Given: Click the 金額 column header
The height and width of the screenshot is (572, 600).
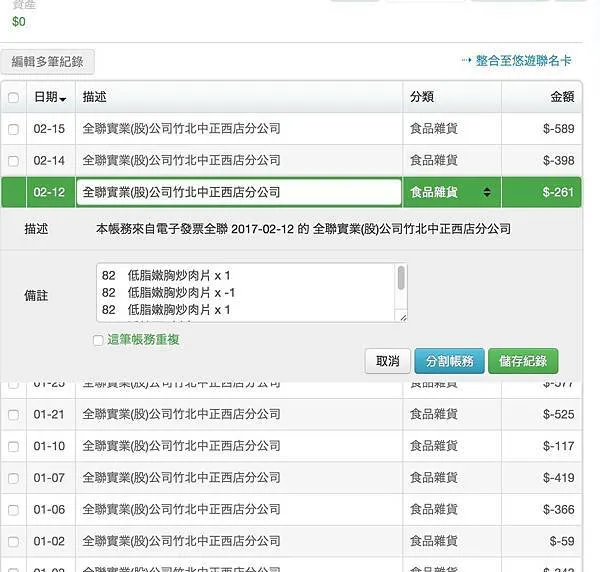Looking at the screenshot, I should pyautogui.click(x=562, y=97).
